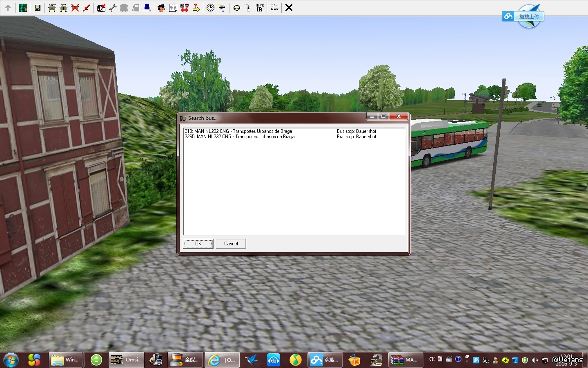Switch to the Windows Explorer taskbar button
Viewport: 588px width, 368px height.
pos(65,360)
